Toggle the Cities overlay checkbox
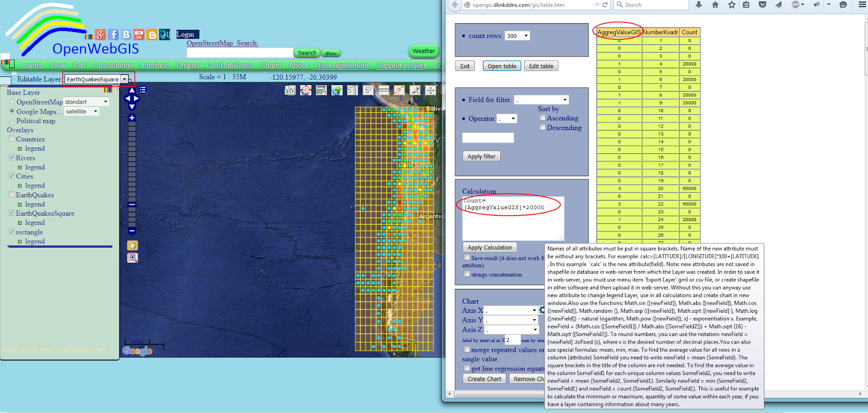 point(12,176)
